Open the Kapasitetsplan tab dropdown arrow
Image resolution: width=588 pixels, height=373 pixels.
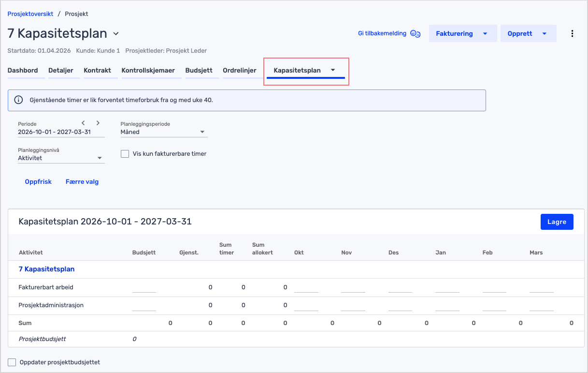333,70
